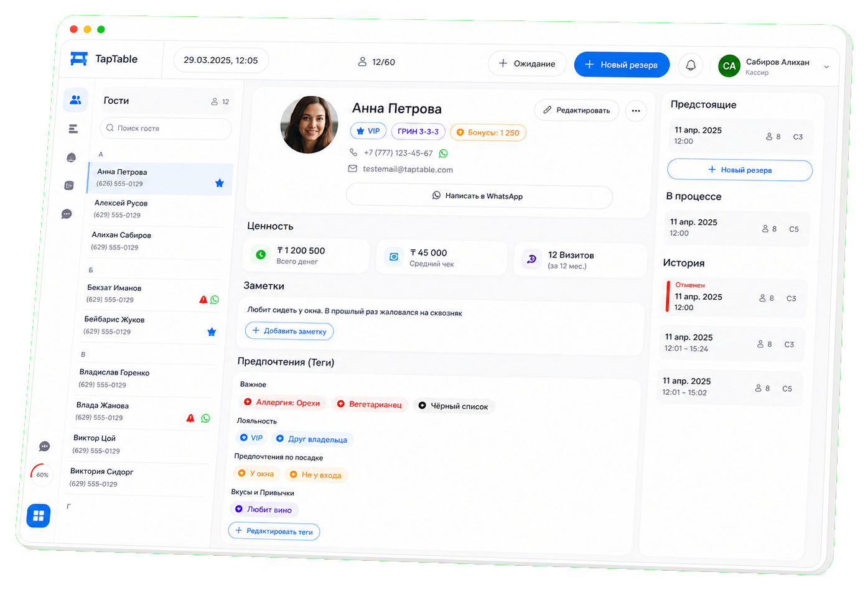This screenshot has width=868, height=590.
Task: Click the Ожидание button
Action: tap(526, 63)
